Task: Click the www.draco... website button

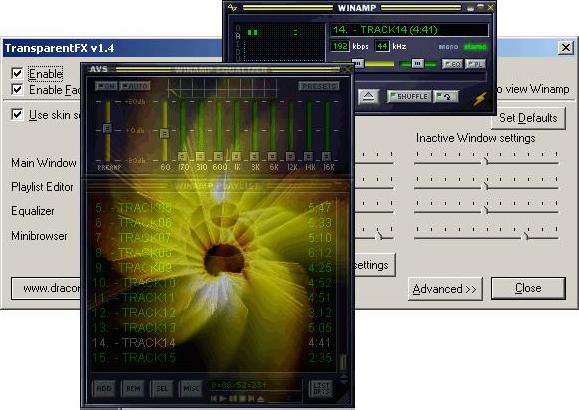Action: 47,288
